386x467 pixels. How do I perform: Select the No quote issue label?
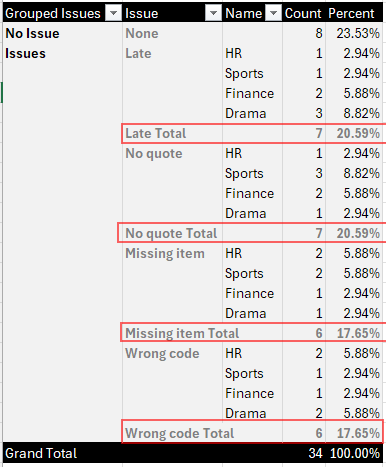[x=154, y=153]
